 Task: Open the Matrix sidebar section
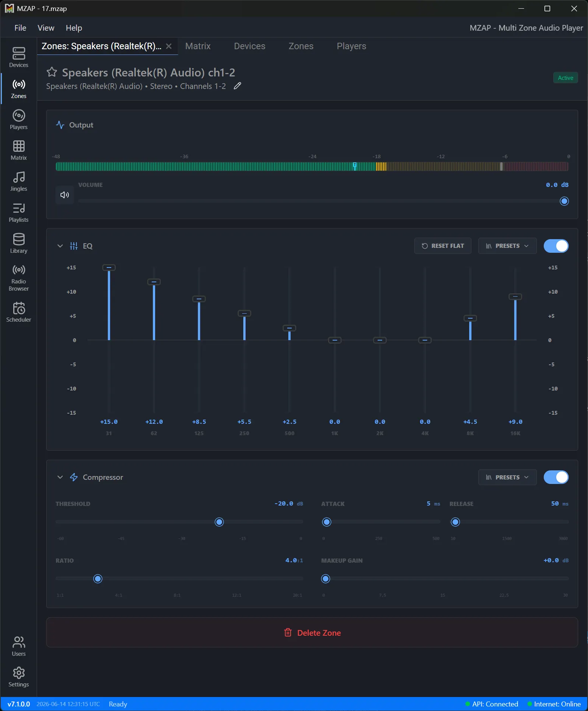click(19, 151)
